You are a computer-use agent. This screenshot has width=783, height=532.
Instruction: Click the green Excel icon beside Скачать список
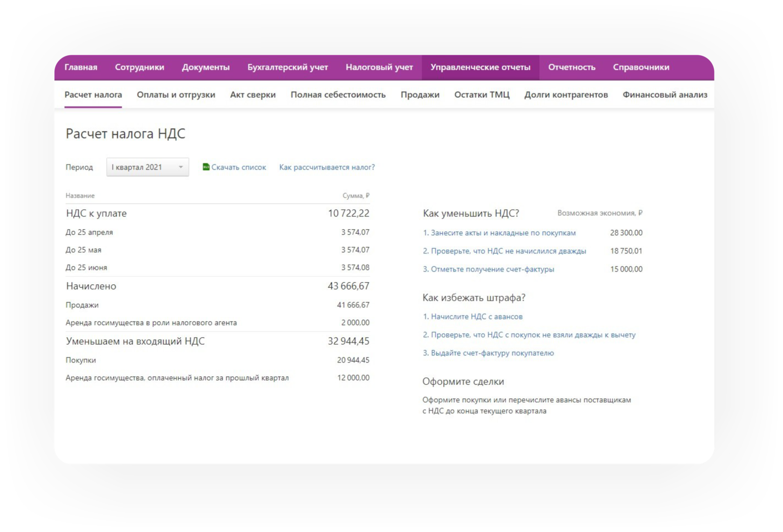click(206, 167)
